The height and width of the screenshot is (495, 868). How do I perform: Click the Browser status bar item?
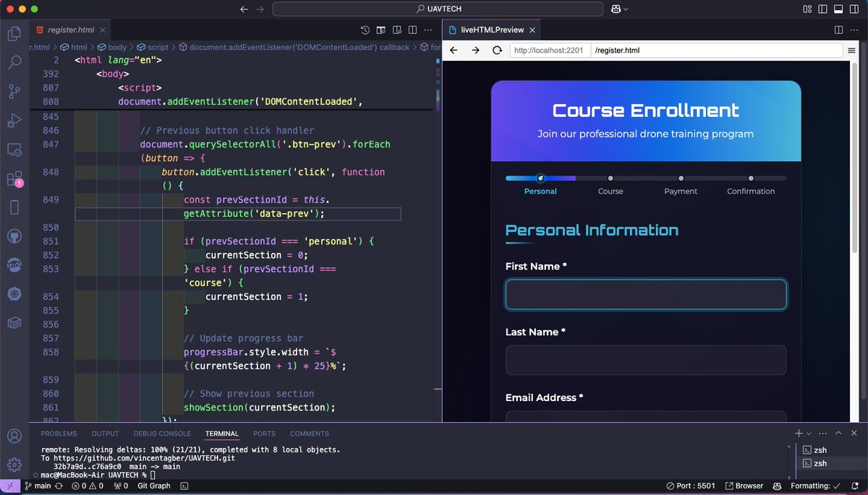744,486
